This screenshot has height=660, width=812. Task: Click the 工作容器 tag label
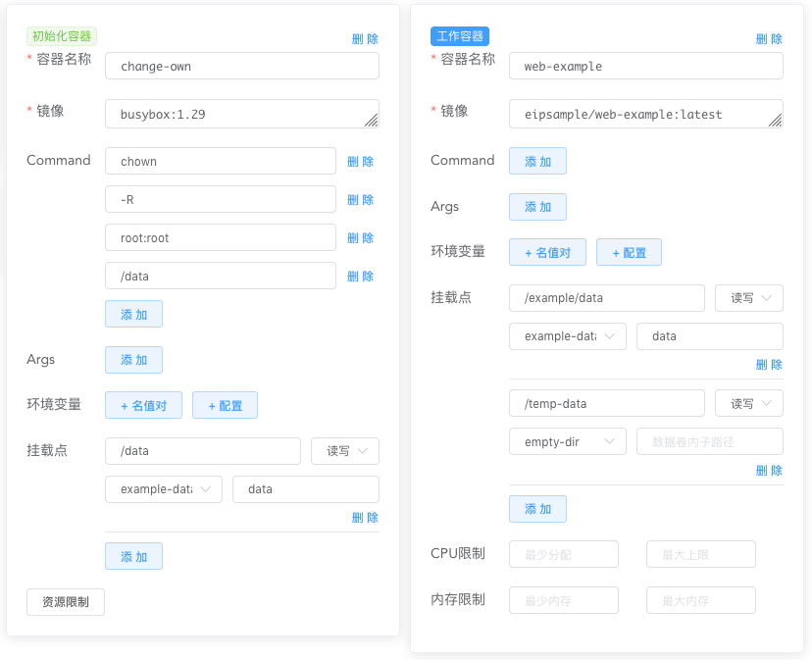459,35
